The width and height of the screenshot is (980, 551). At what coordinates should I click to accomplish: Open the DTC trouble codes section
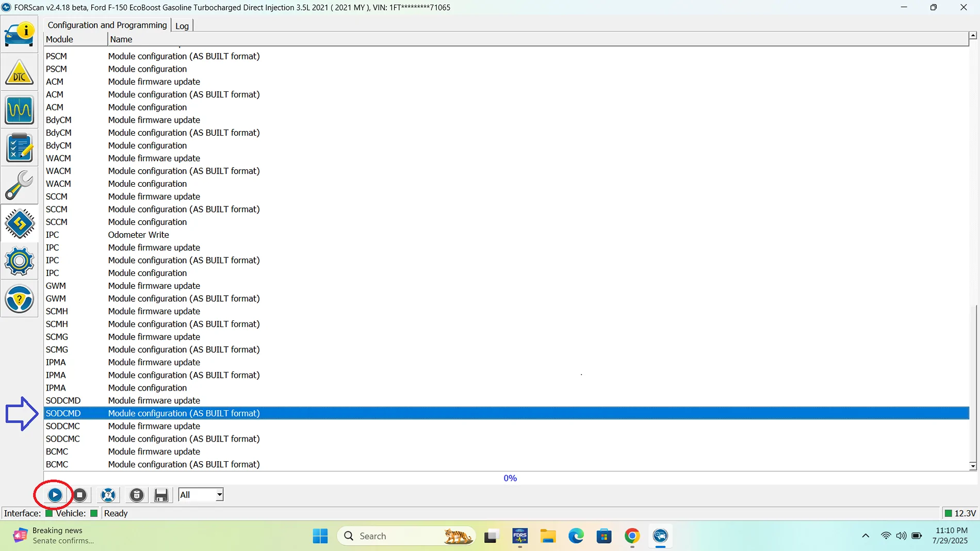[x=20, y=72]
